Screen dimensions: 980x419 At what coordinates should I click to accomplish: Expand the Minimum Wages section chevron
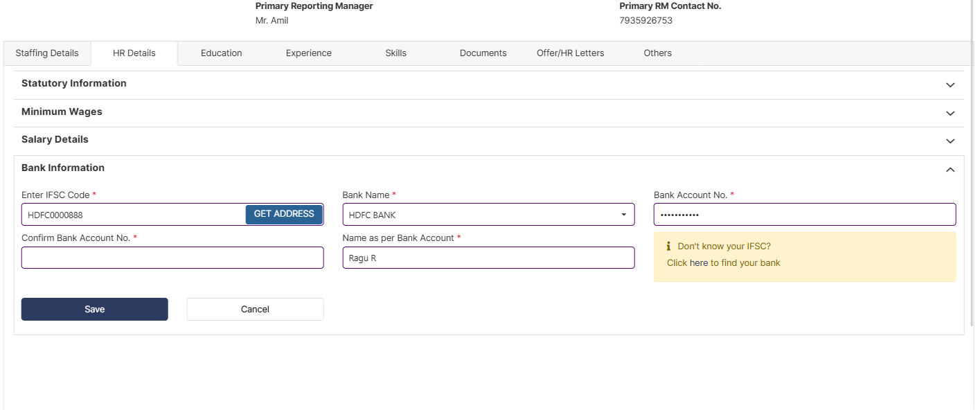click(950, 113)
